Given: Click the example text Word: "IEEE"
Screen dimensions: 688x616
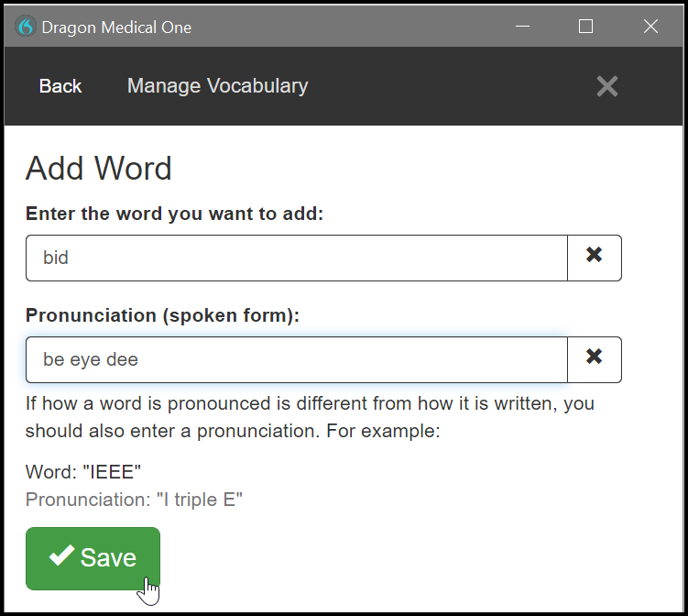Looking at the screenshot, I should (83, 472).
